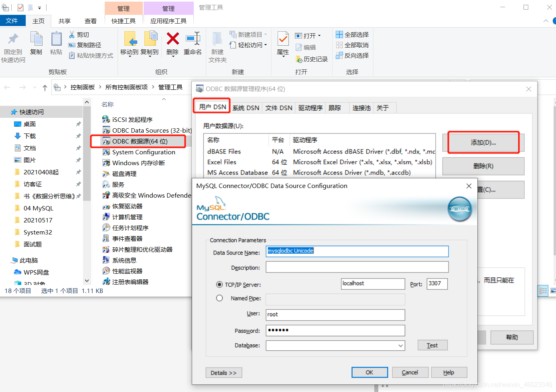
Task: Click the Port field showing 3307
Action: tap(437, 284)
